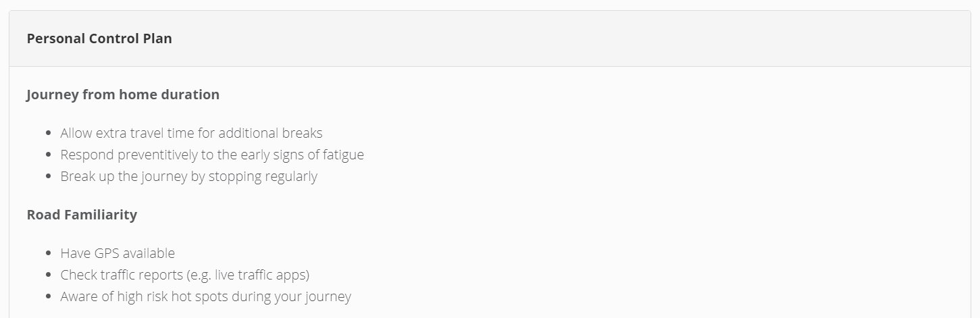Select the Journey from home duration heading

(123, 95)
